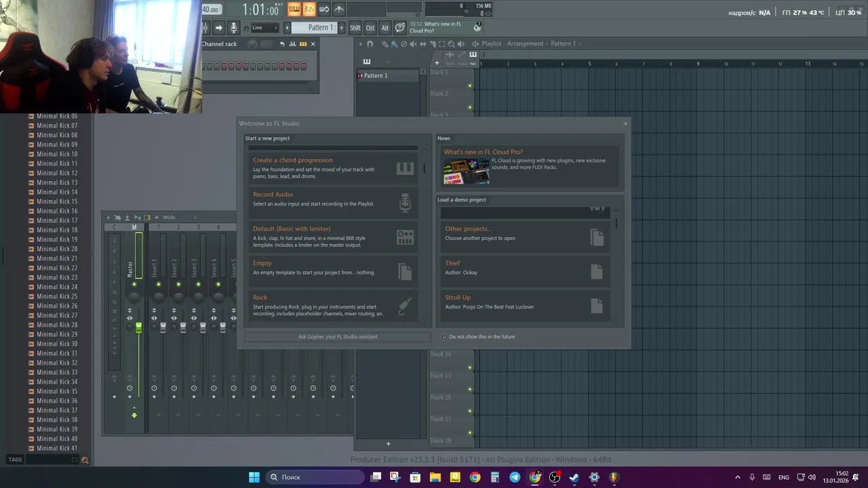
Task: Open the help question-mark icon
Action: click(400, 28)
